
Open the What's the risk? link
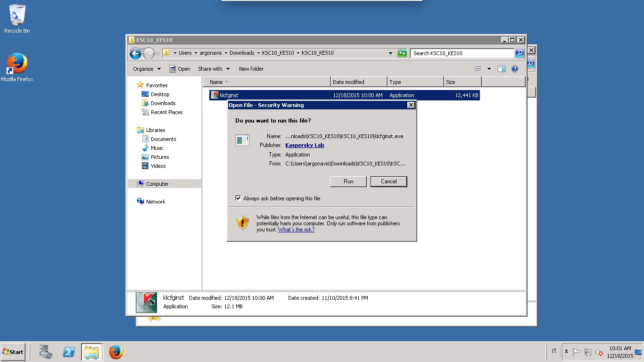(296, 230)
